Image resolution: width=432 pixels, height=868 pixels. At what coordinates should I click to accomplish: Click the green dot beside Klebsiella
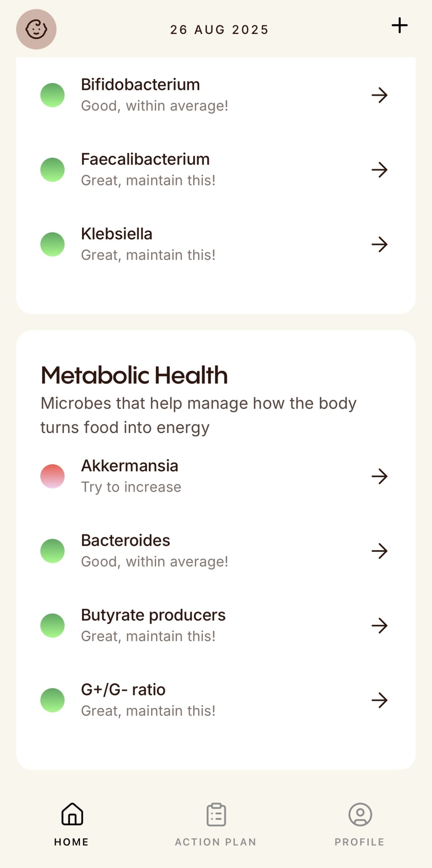[x=53, y=244]
